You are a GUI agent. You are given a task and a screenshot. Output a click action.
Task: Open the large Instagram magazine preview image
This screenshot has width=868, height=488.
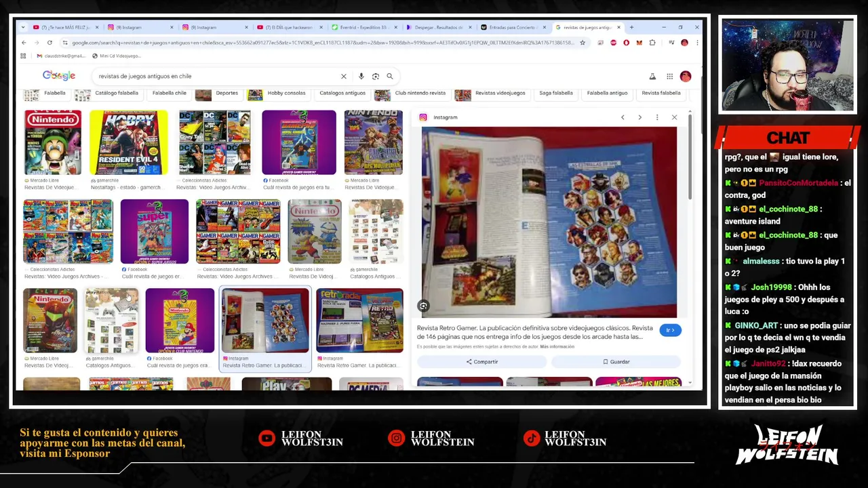pyautogui.click(x=549, y=222)
